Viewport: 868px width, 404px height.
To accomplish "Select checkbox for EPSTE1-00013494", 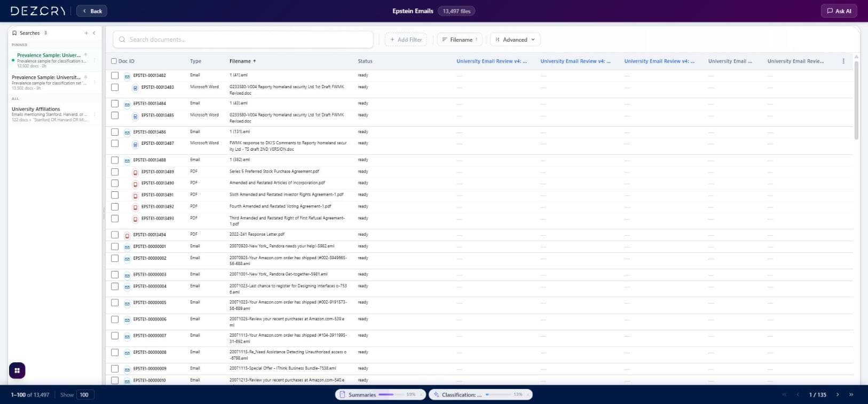I will pos(115,235).
